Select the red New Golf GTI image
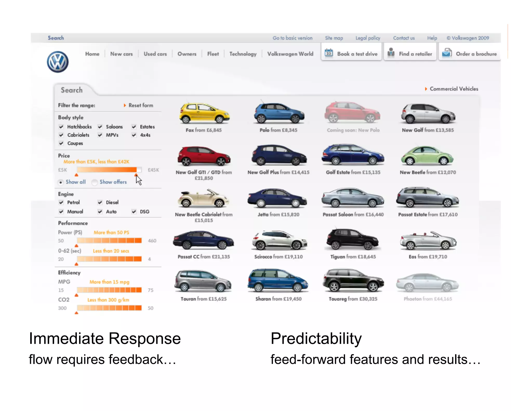532x411 pixels. point(204,156)
